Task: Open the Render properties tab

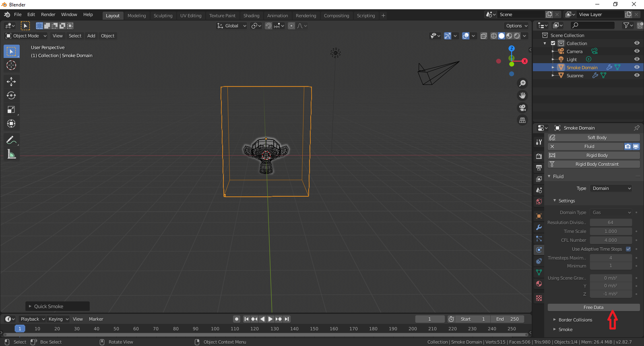Action: 539,156
